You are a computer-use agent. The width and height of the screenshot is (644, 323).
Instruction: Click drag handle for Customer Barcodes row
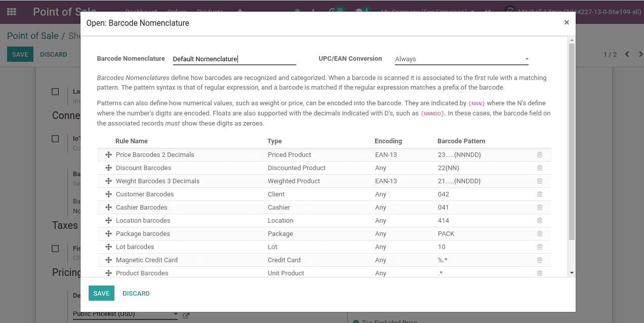coord(108,194)
